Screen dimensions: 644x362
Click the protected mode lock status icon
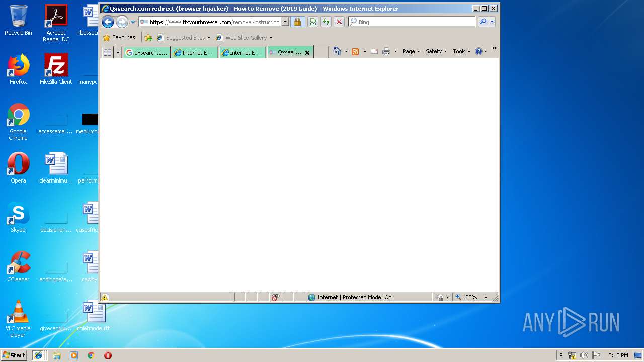439,297
